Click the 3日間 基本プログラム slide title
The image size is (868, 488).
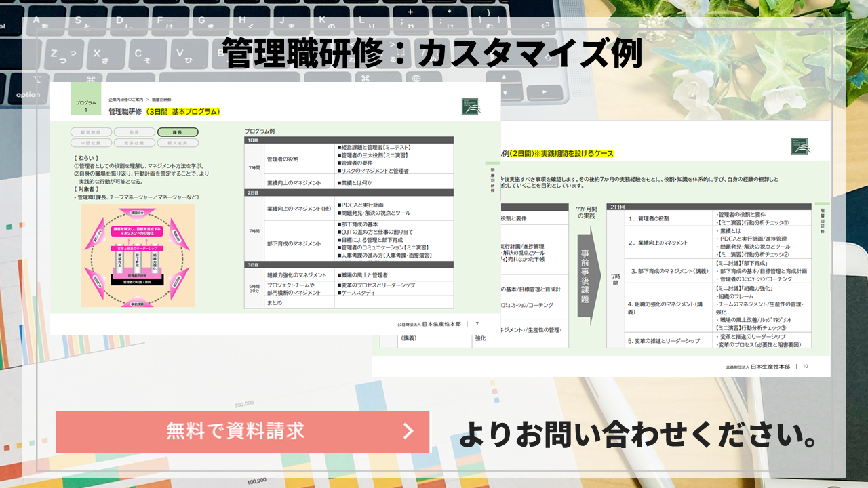[x=182, y=111]
